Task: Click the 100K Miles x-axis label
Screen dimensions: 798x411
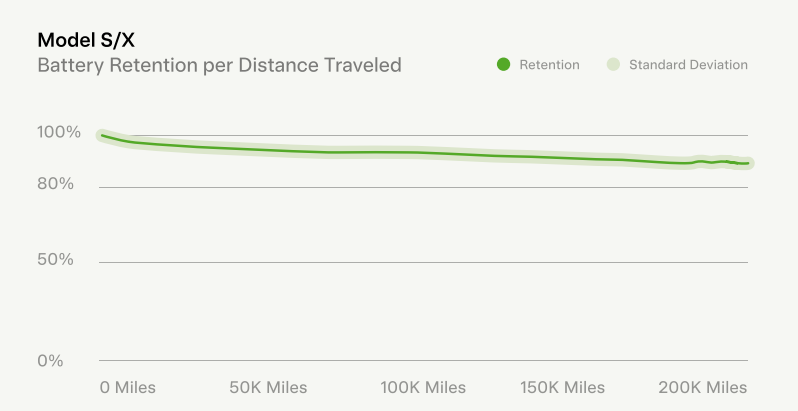Action: pos(423,387)
